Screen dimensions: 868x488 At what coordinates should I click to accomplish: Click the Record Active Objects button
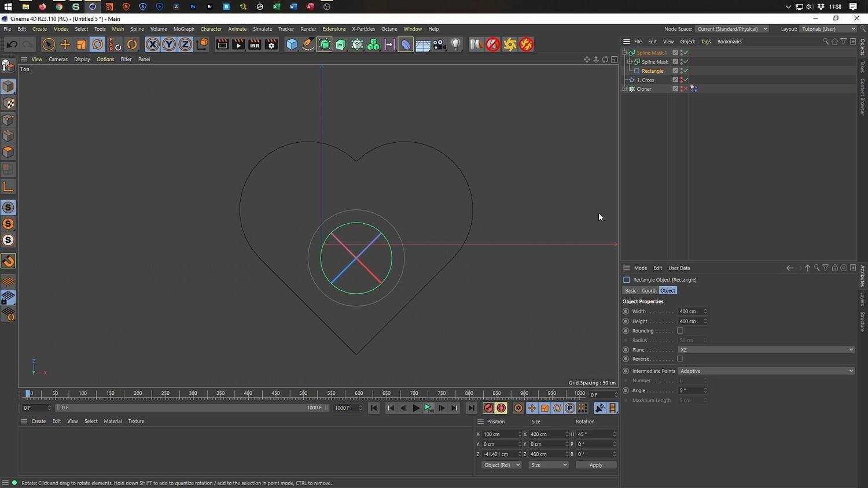point(488,408)
